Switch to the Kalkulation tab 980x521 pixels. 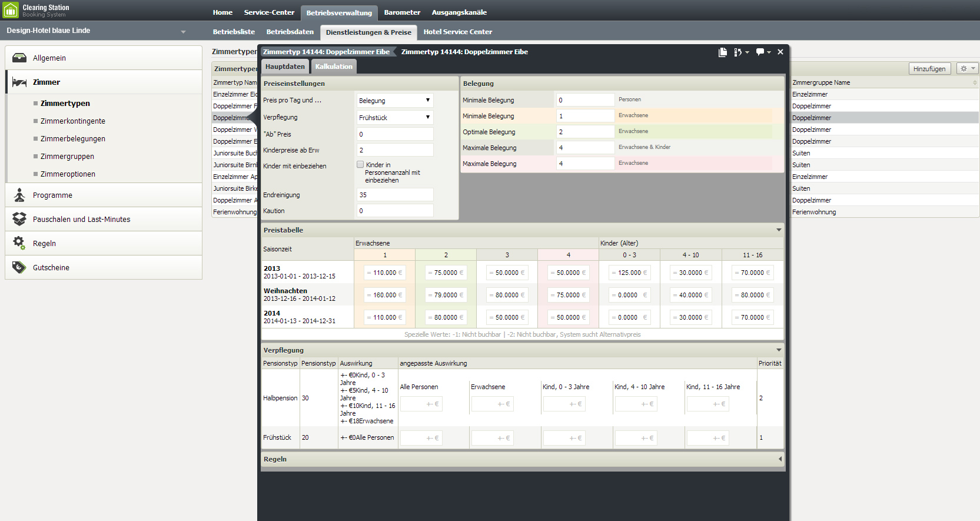334,67
